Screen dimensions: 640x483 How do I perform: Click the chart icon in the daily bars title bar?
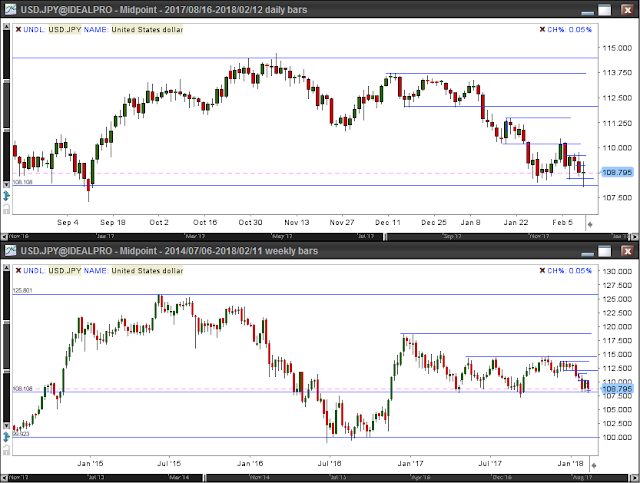[10, 9]
